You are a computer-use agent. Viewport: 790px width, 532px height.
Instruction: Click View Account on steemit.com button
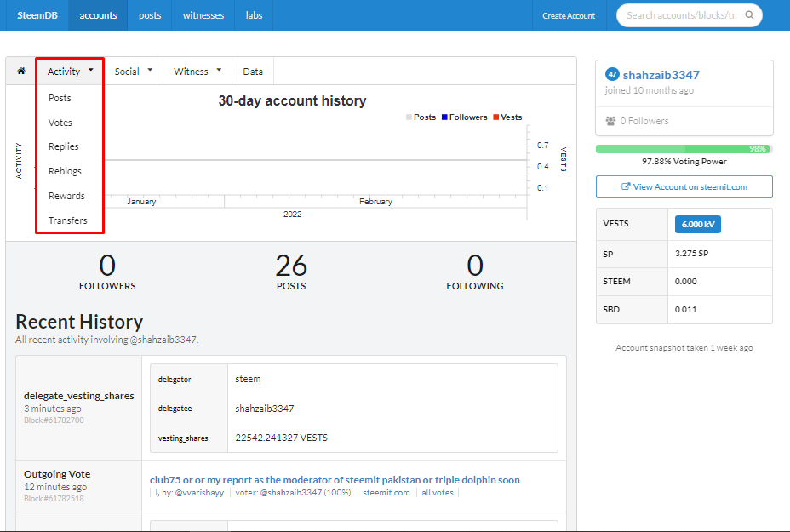tap(684, 187)
